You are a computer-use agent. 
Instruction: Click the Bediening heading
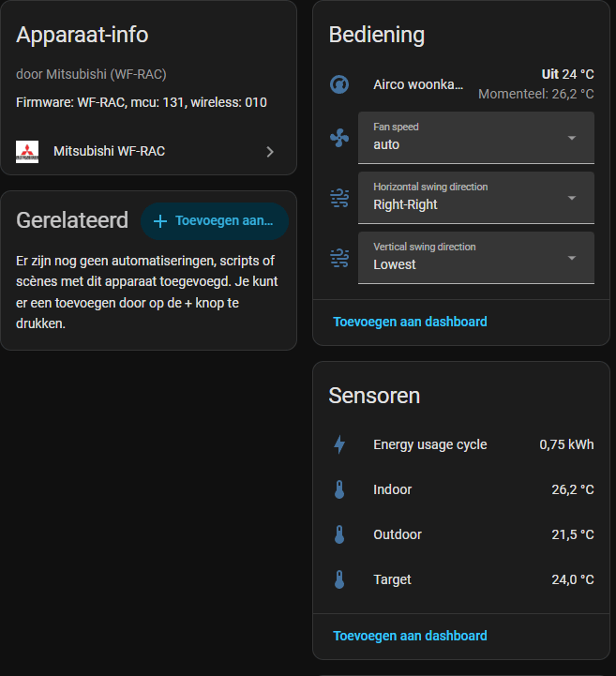coord(376,35)
